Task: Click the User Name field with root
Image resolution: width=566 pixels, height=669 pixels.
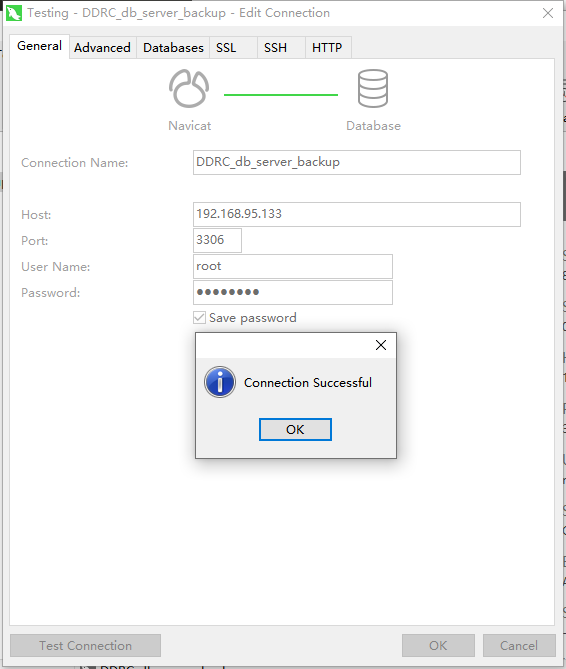Action: (x=293, y=266)
